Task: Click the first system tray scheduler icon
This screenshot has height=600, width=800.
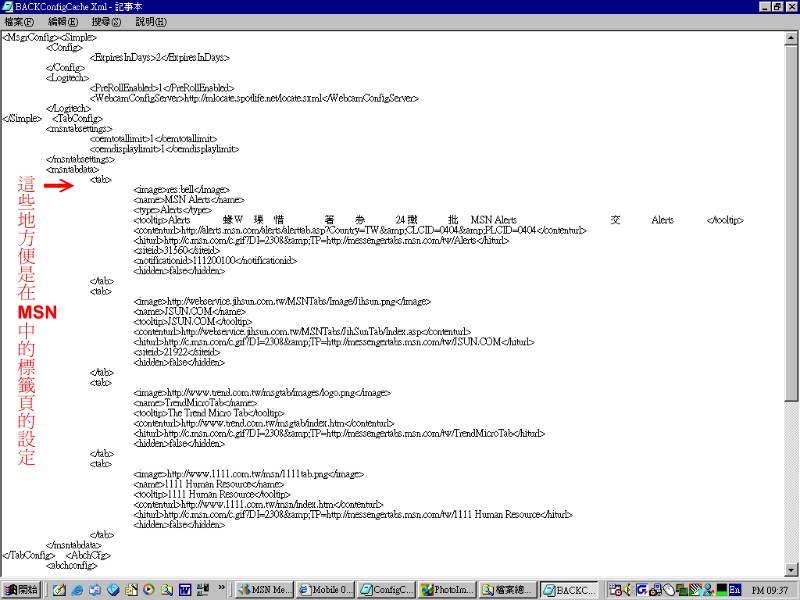Action: click(615, 590)
